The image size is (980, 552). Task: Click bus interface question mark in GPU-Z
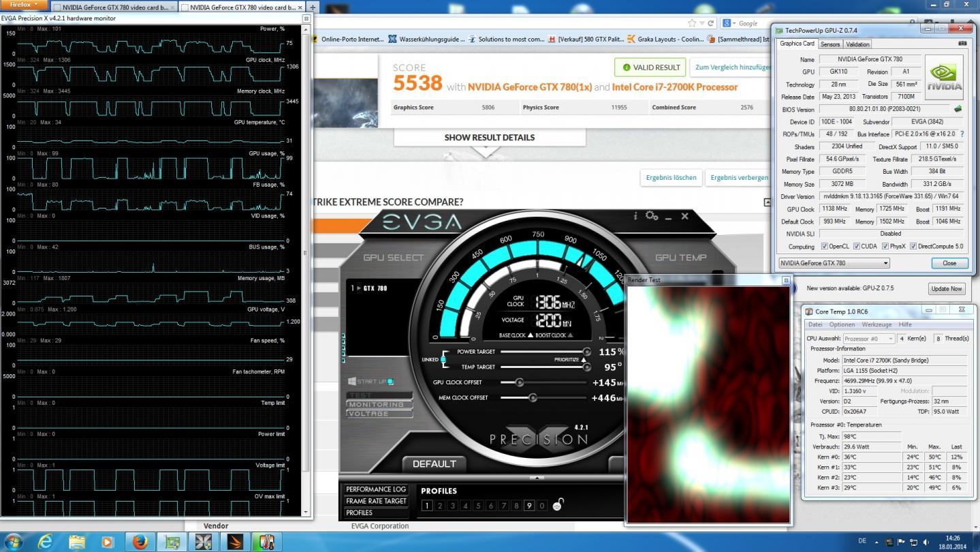962,134
